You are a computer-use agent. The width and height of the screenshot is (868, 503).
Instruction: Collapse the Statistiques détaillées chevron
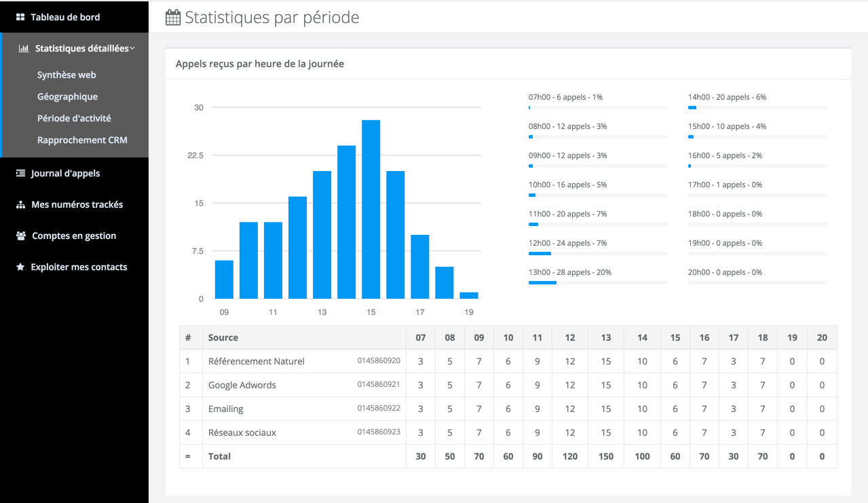[x=132, y=48]
